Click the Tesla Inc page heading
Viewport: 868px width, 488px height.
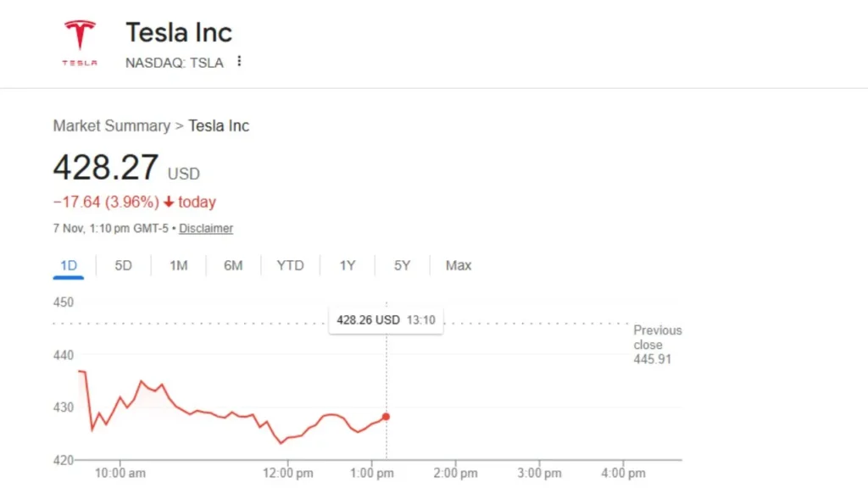tap(179, 32)
